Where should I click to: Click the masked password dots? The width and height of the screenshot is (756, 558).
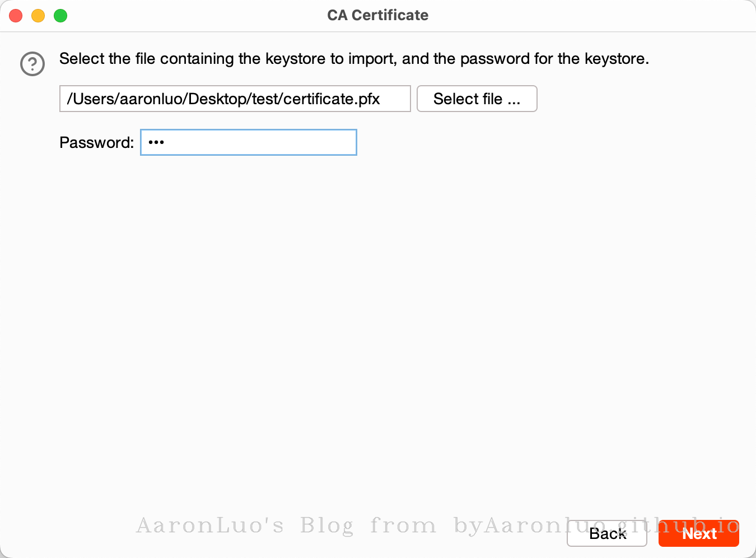[156, 142]
